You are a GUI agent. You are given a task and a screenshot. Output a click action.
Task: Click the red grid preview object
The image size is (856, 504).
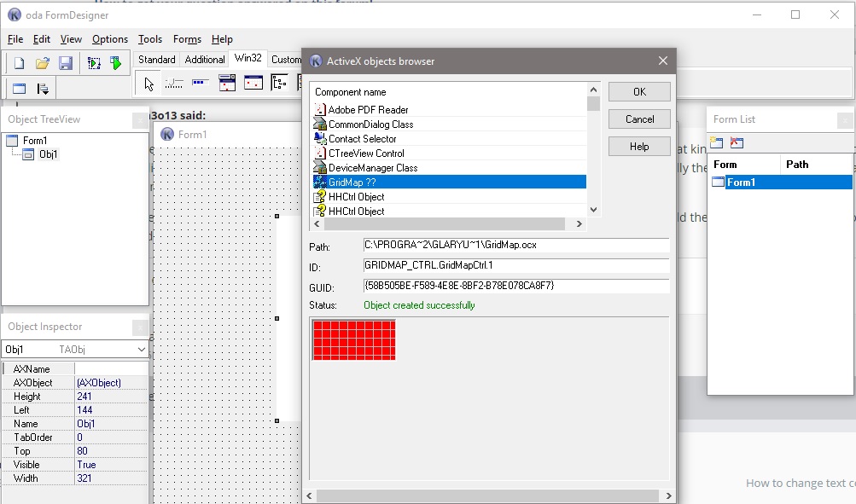coord(354,339)
